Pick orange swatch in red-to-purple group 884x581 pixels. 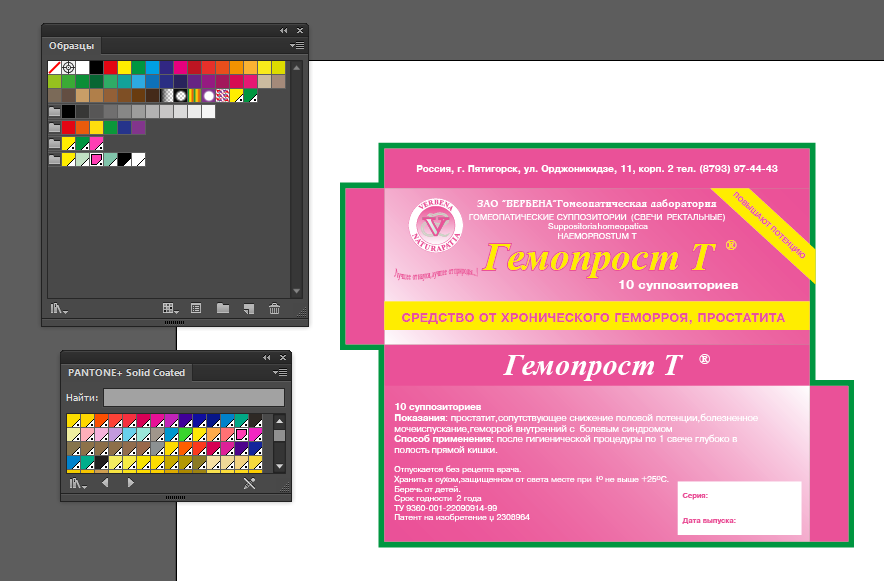82,127
